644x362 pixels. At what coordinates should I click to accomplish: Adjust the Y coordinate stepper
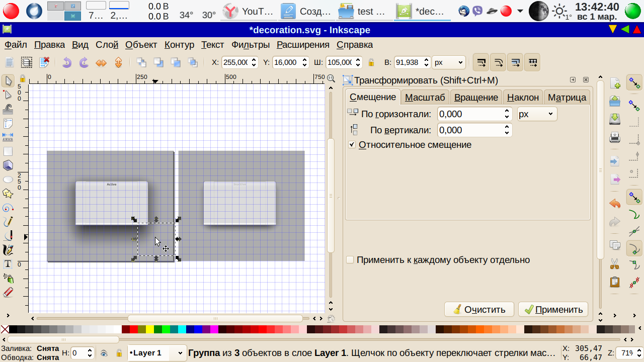[x=304, y=62]
